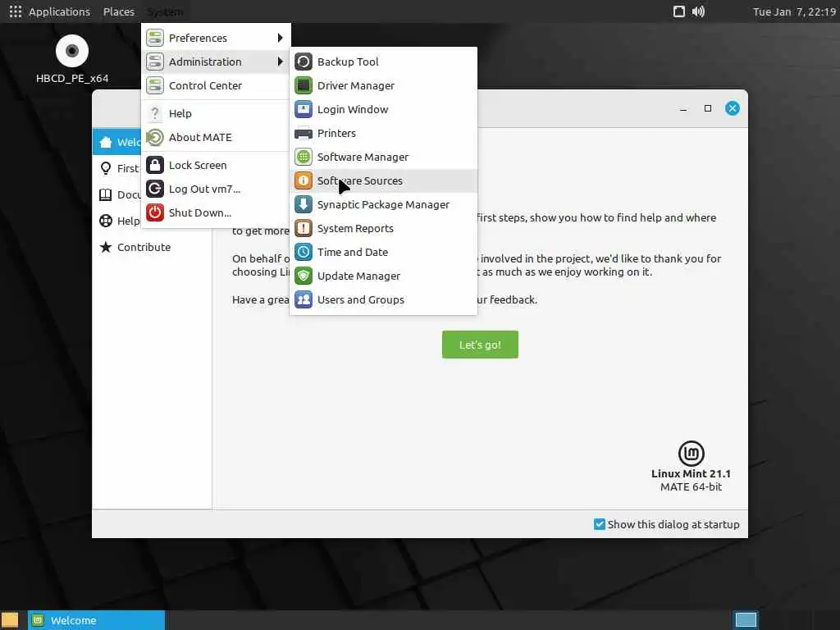
Task: Click the HBCD_PE_x64 disc desktop icon
Action: [x=72, y=51]
